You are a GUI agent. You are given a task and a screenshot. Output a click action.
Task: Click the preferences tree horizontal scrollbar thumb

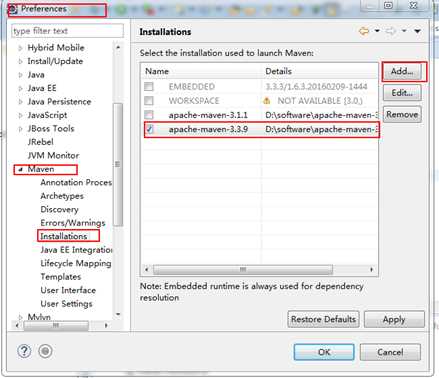[56, 325]
